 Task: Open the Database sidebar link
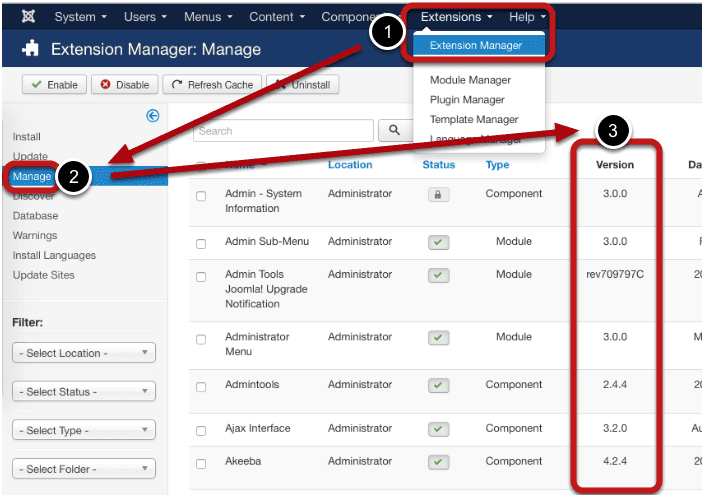click(35, 216)
